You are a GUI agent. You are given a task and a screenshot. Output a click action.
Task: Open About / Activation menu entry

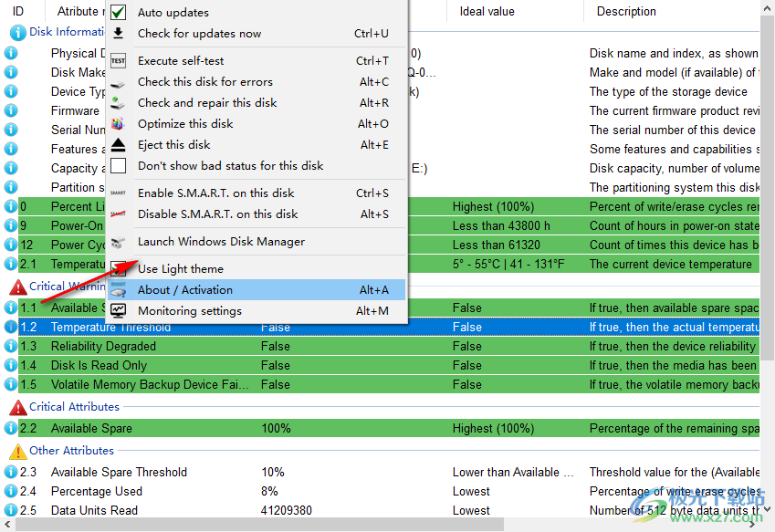[x=185, y=290]
